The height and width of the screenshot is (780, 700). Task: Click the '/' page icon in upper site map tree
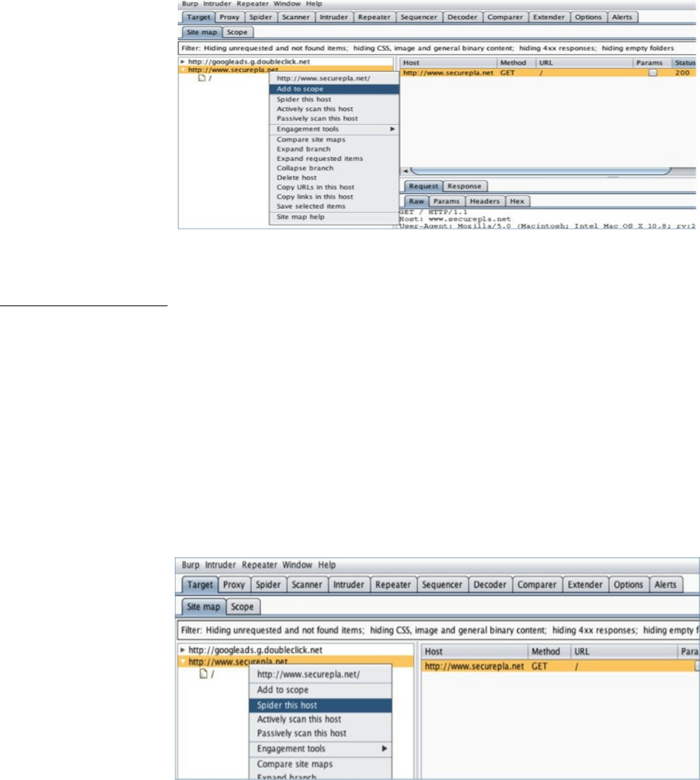pyautogui.click(x=202, y=78)
